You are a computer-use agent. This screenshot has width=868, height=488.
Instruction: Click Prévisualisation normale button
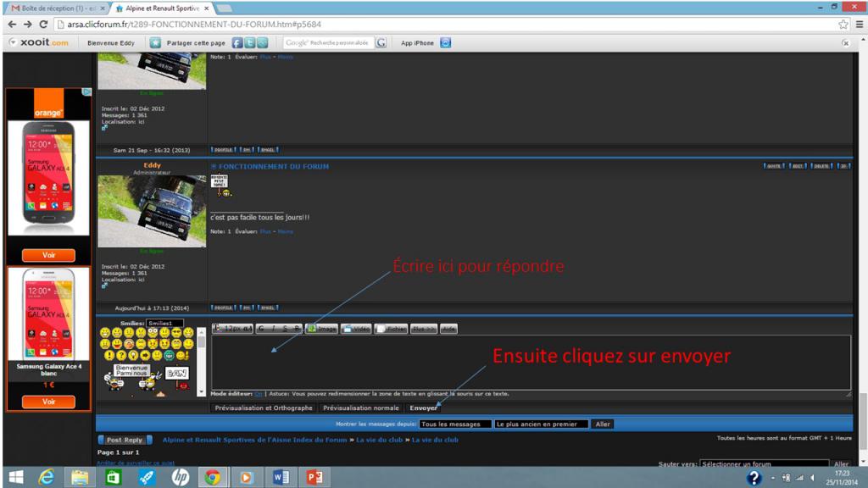361,408
